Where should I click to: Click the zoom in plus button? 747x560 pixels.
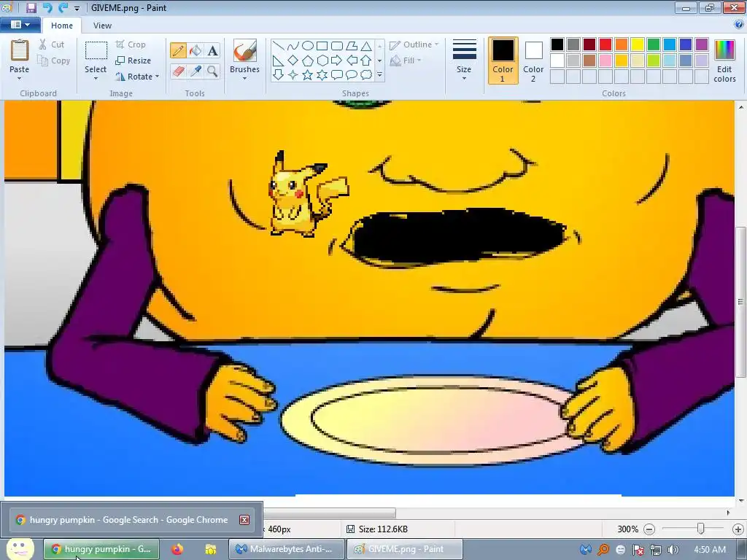pyautogui.click(x=738, y=529)
